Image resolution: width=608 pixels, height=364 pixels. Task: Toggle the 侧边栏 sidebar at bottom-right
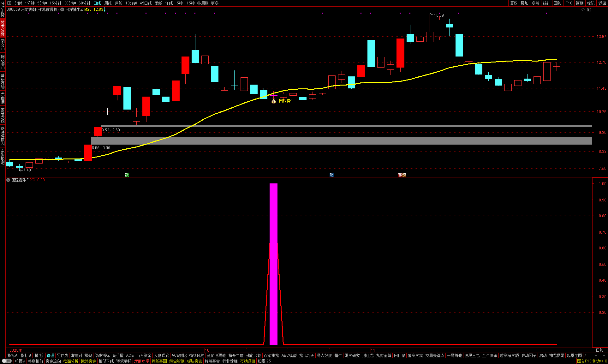[599, 361]
